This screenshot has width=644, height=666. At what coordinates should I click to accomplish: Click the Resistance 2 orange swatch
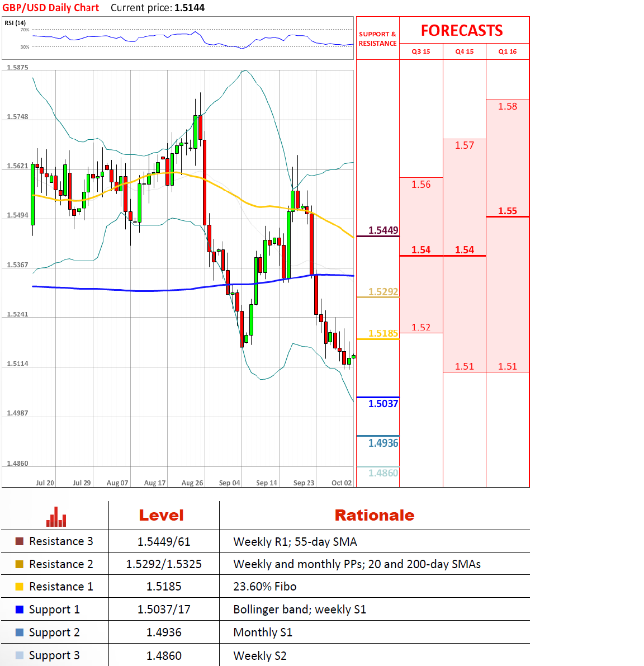coord(19,564)
